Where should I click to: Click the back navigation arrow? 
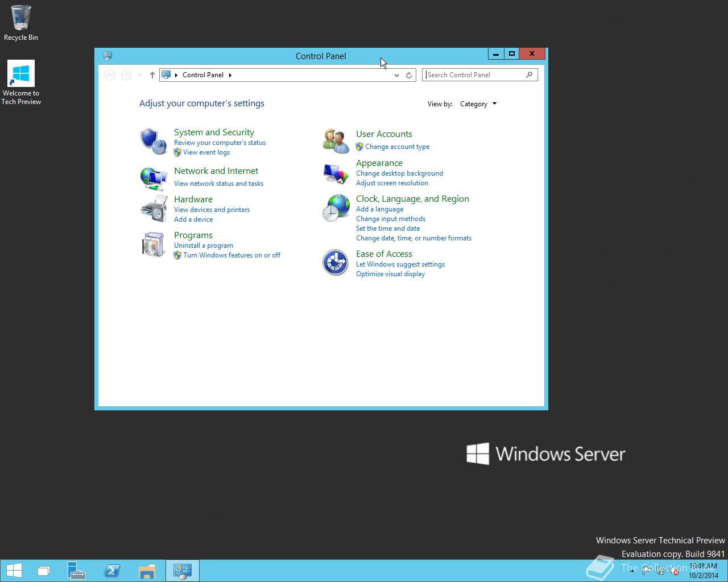click(x=110, y=75)
